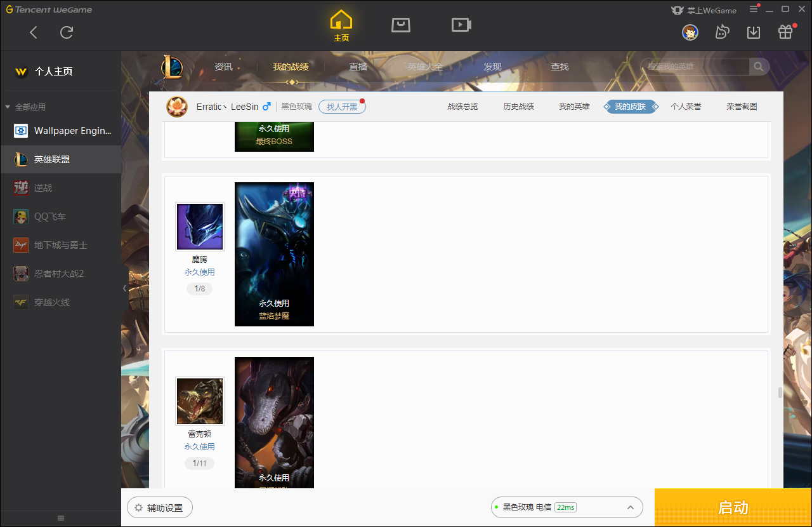Select Wallpaper Engine in app list

pyautogui.click(x=60, y=131)
